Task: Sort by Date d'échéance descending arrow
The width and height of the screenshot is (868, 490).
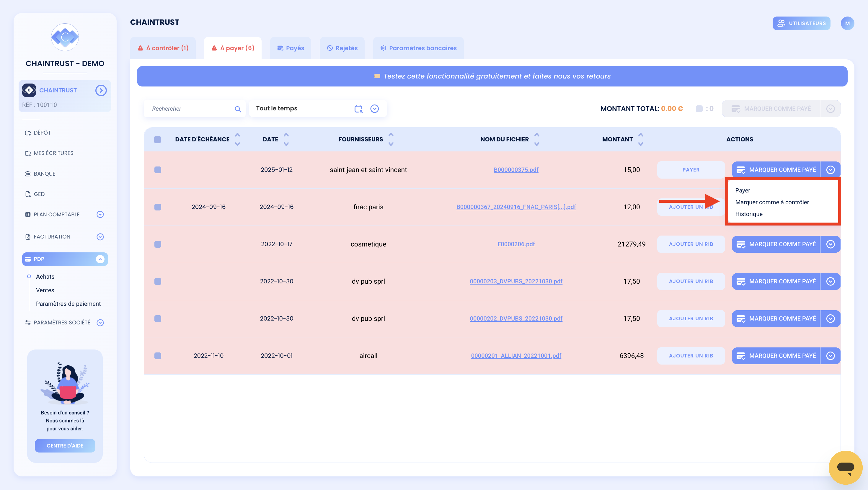Action: 237,144
